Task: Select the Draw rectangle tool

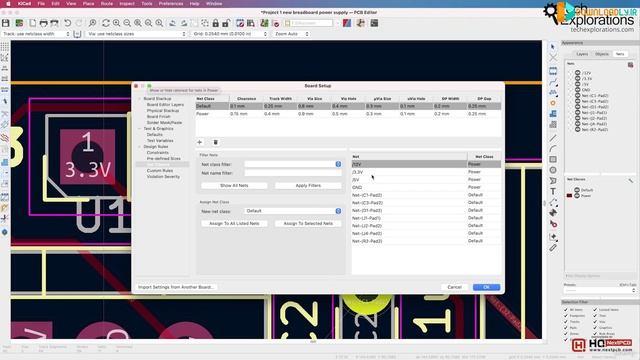Action: [553, 159]
